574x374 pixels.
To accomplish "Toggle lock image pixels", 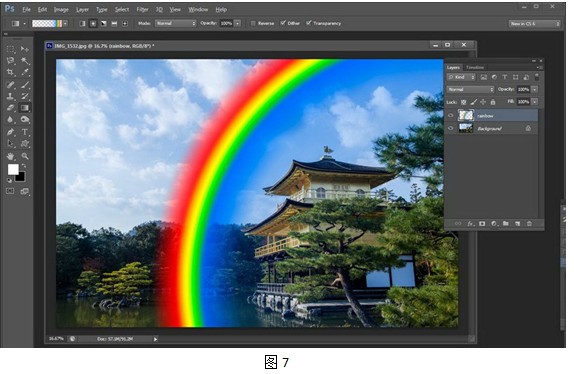I will click(473, 102).
